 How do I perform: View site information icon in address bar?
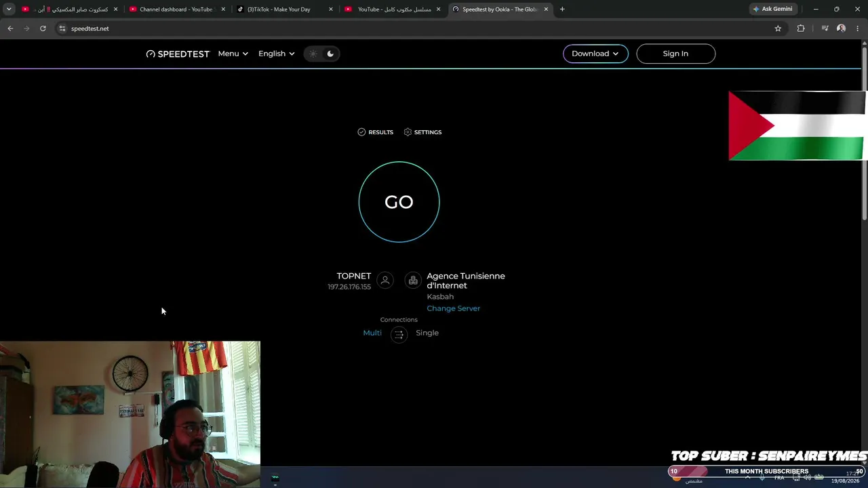(62, 28)
